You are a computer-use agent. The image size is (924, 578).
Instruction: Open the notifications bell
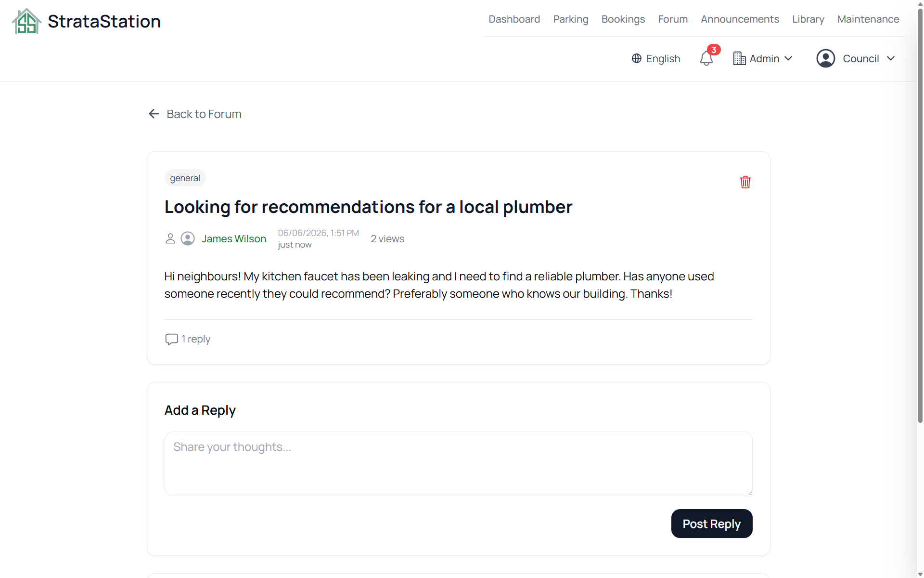(x=706, y=58)
